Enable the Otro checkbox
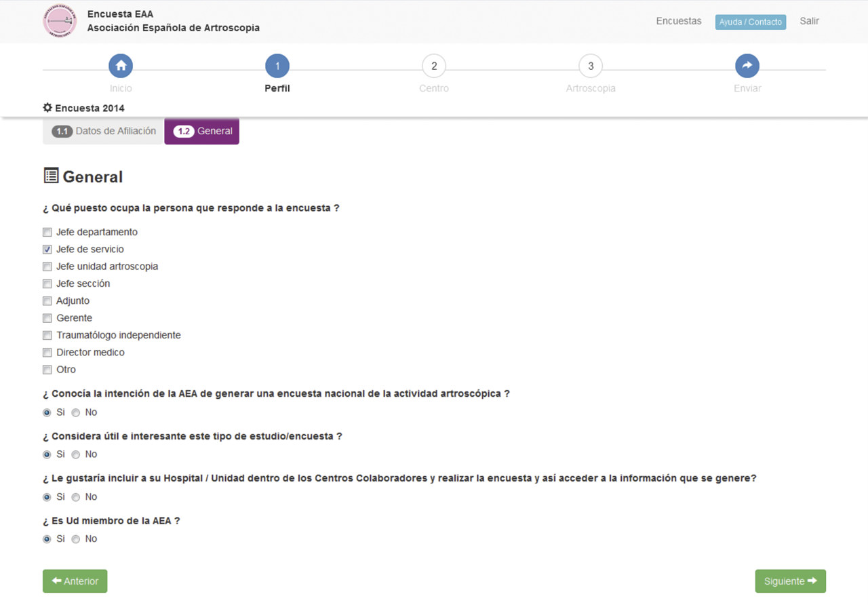868x605 pixels. [47, 370]
